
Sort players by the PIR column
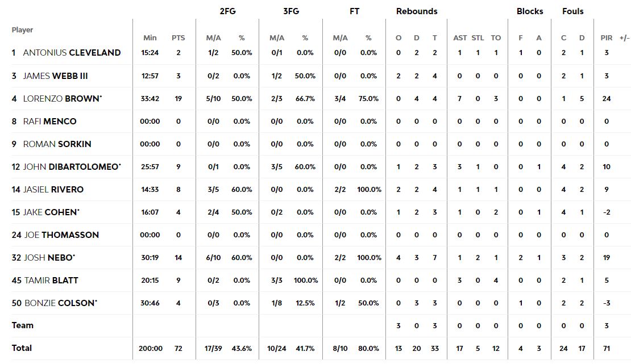(607, 38)
